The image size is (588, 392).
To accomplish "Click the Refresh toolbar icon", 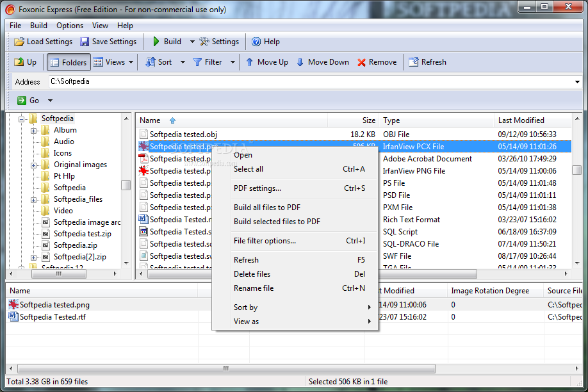I will point(414,62).
